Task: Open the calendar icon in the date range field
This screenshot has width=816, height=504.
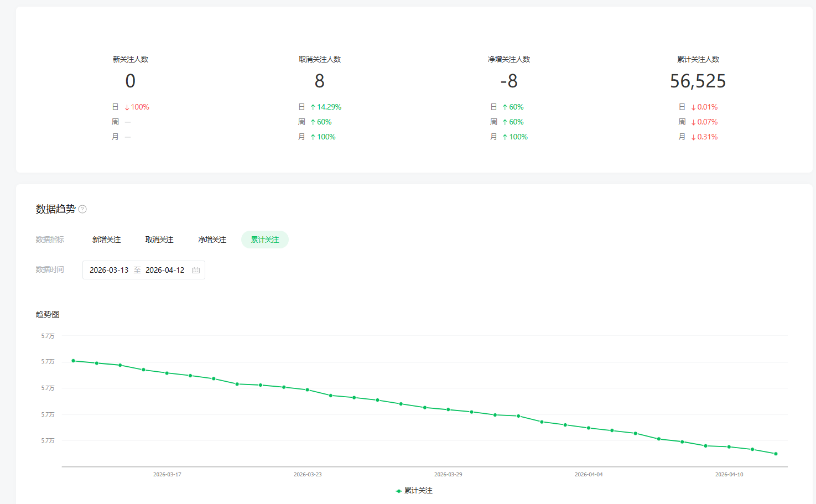Action: [196, 271]
